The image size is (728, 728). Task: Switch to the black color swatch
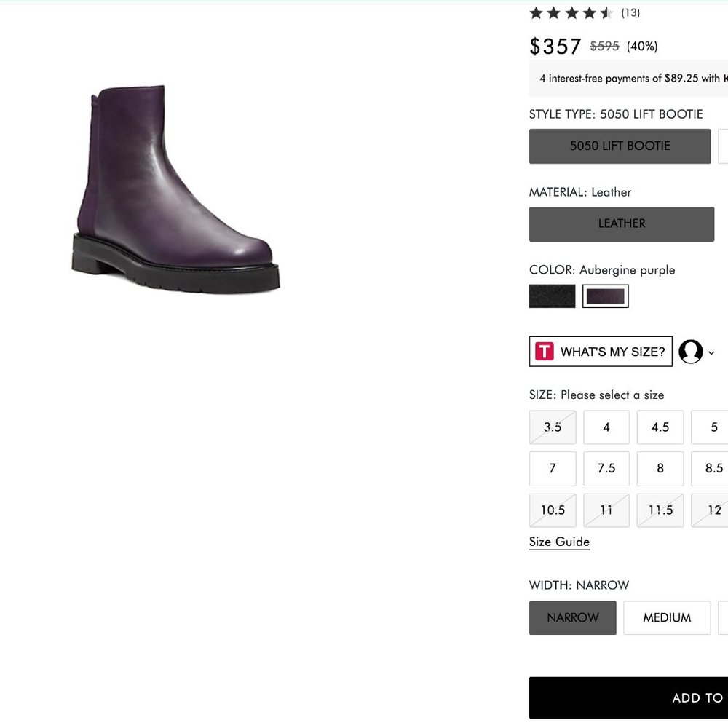(551, 296)
